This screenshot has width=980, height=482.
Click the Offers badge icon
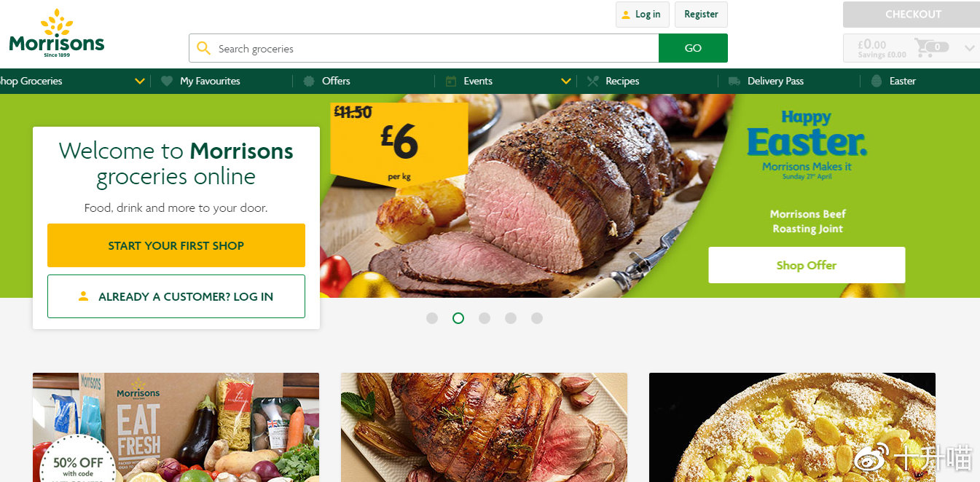[309, 81]
